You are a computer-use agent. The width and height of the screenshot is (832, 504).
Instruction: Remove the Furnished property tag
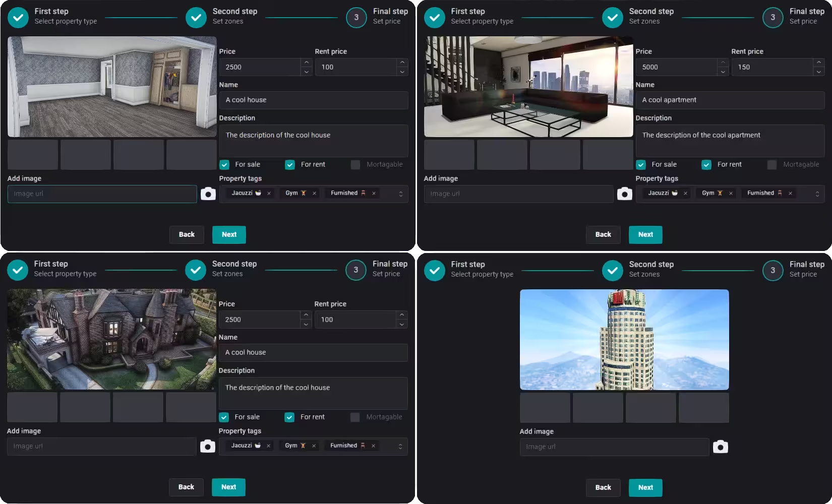pos(374,193)
